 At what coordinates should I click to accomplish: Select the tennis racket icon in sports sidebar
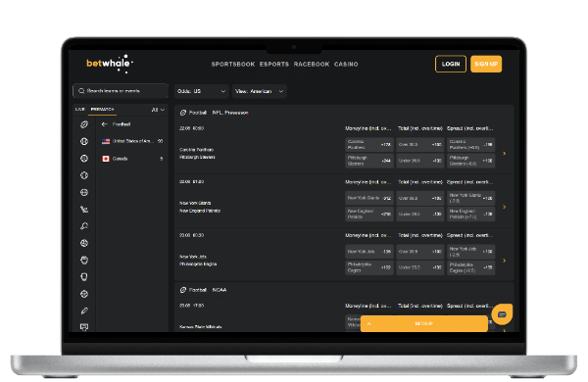point(84,226)
